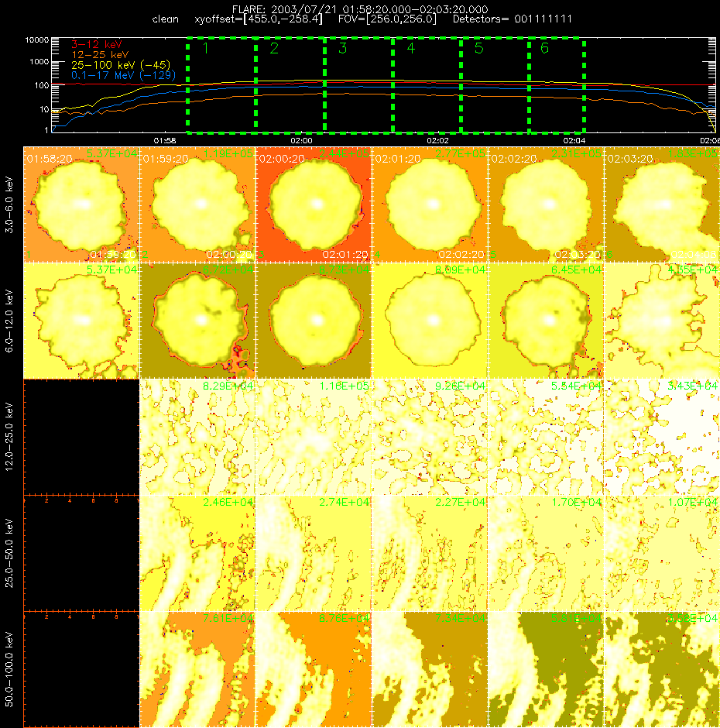Select the 'xyoffset=[455.0,-258.4]' header text

pos(259,19)
